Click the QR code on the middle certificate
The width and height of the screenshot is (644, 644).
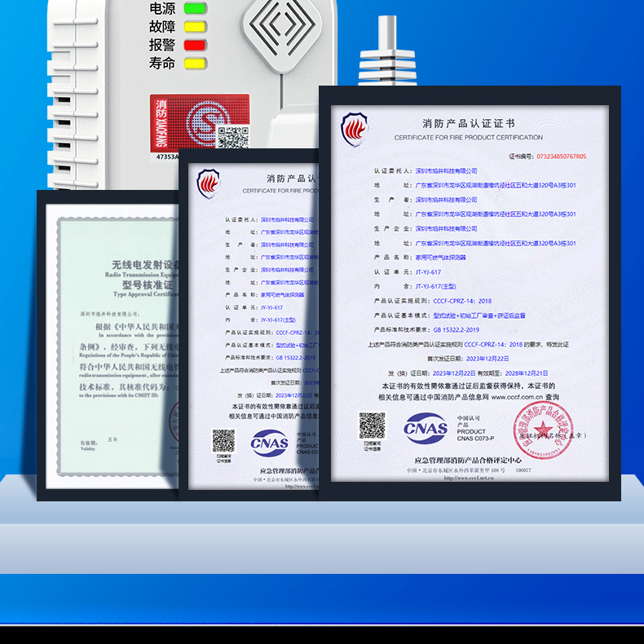(223, 441)
